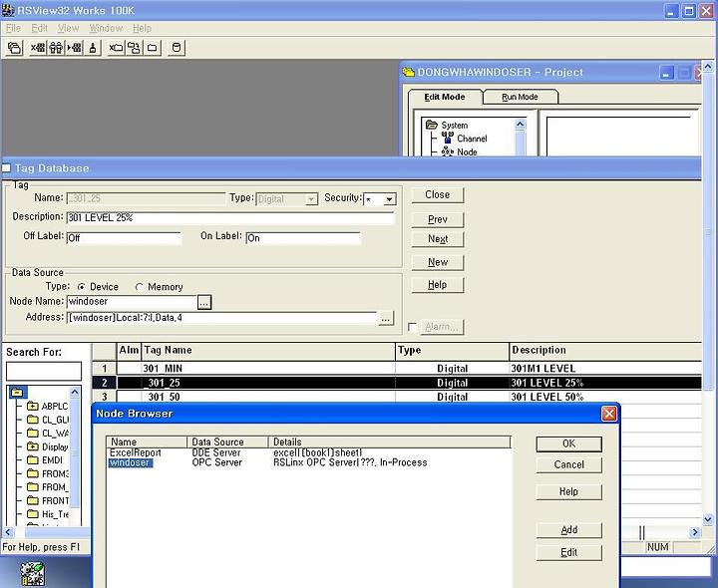Browse nodes with the Node Name ellipsis button

pyautogui.click(x=204, y=302)
